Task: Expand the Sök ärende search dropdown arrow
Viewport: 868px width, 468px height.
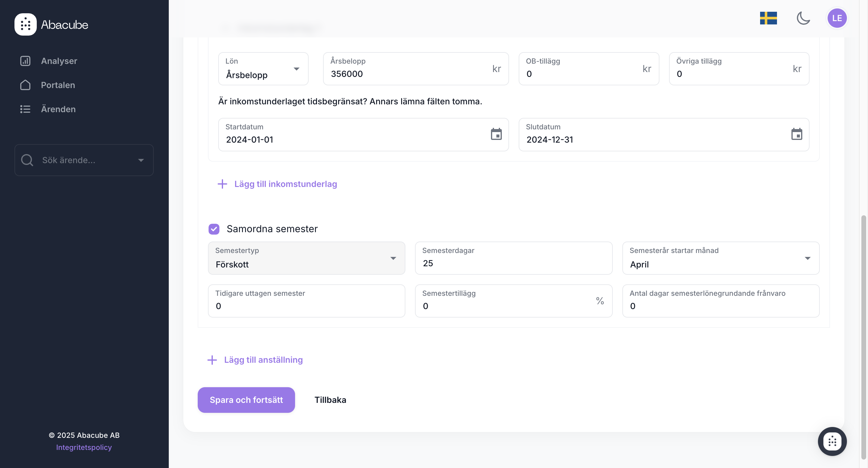Action: tap(141, 160)
